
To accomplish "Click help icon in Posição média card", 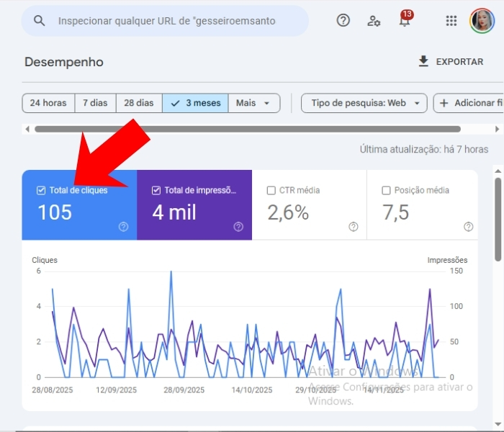I will click(469, 227).
